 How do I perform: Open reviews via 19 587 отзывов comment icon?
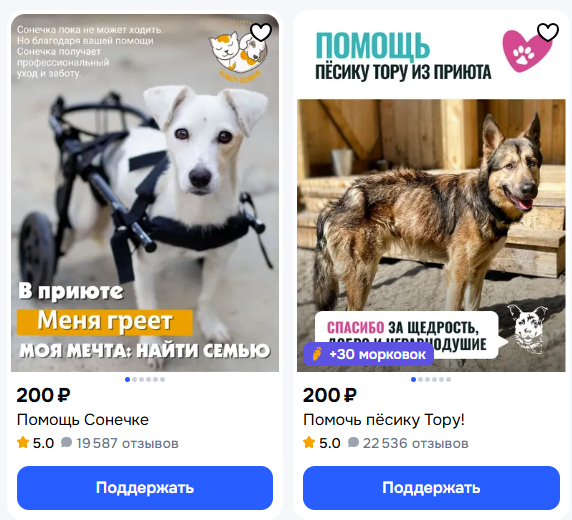(66, 443)
